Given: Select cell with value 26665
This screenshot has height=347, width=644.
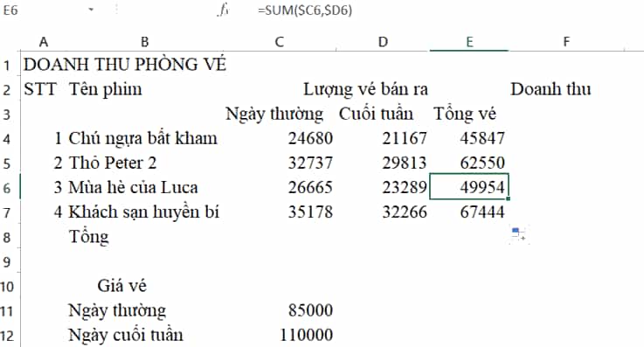Looking at the screenshot, I should 310,188.
